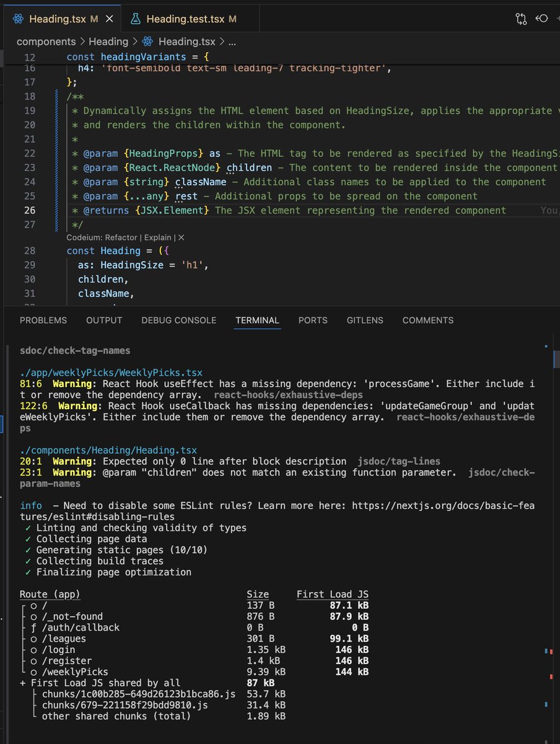Switch to the OUTPUT panel tab
560x744 pixels.
coord(103,321)
